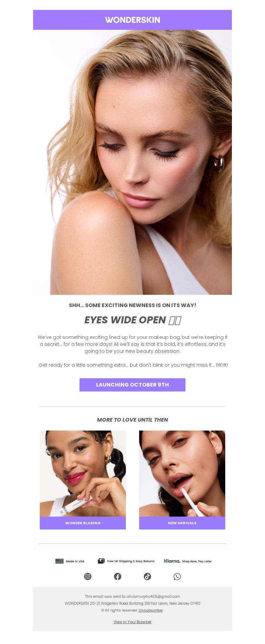Click the Made in USA flag icon

pyautogui.click(x=60, y=561)
